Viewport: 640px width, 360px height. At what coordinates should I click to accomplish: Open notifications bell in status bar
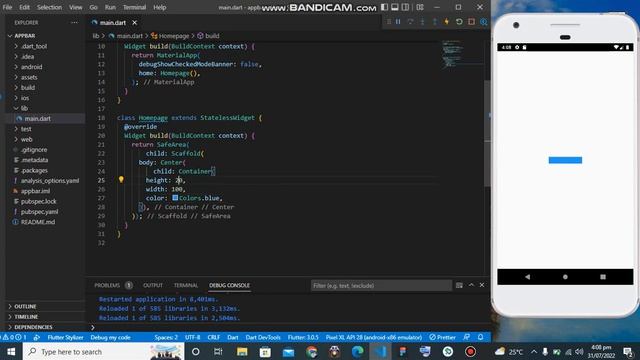coord(480,337)
